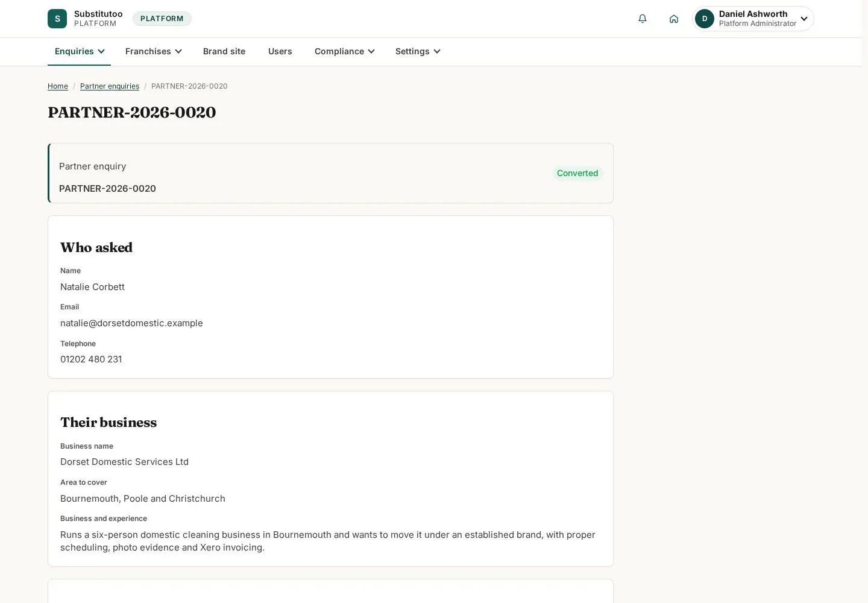The height and width of the screenshot is (603, 868).
Task: Click the Daniel Ashworth avatar circle
Action: 705,19
